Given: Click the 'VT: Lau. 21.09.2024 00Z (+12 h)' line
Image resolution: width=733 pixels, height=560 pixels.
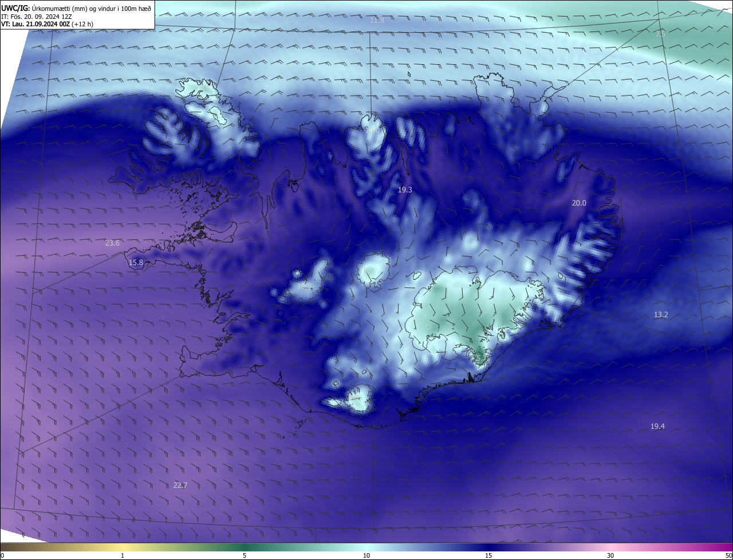Looking at the screenshot, I should tap(47, 24).
